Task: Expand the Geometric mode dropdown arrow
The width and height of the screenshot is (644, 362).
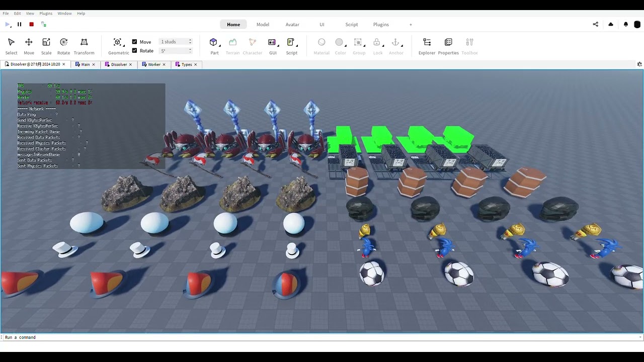Action: 124,46
